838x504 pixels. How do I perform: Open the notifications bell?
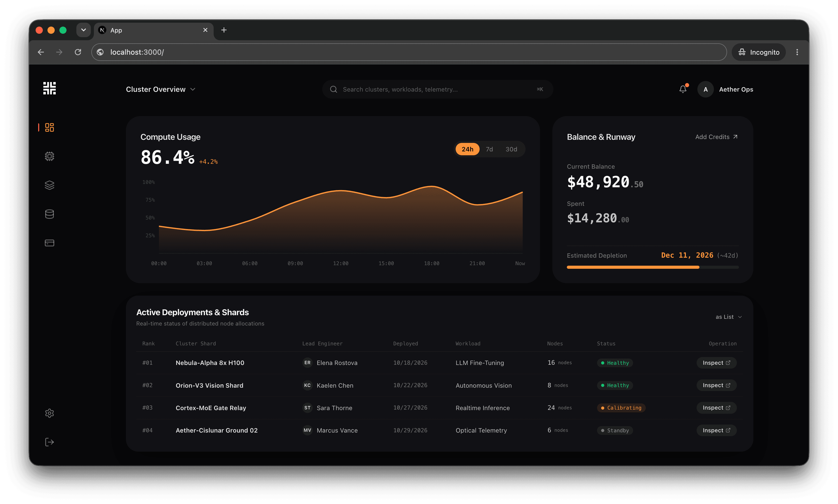click(683, 89)
